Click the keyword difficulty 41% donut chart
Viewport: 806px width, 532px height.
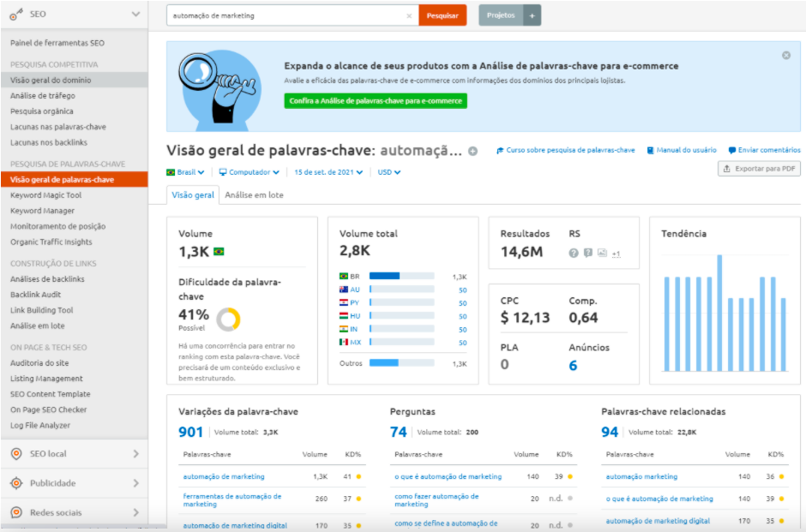click(x=228, y=320)
